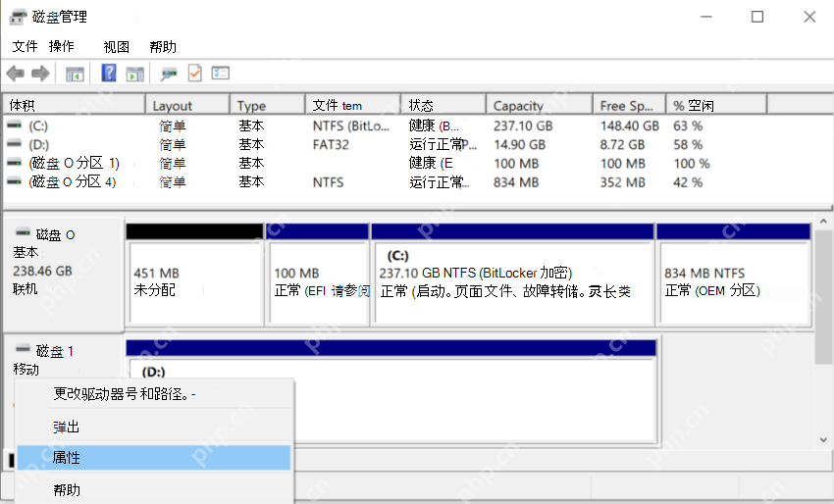Click the 58 % free value
834x504 pixels.
point(688,144)
